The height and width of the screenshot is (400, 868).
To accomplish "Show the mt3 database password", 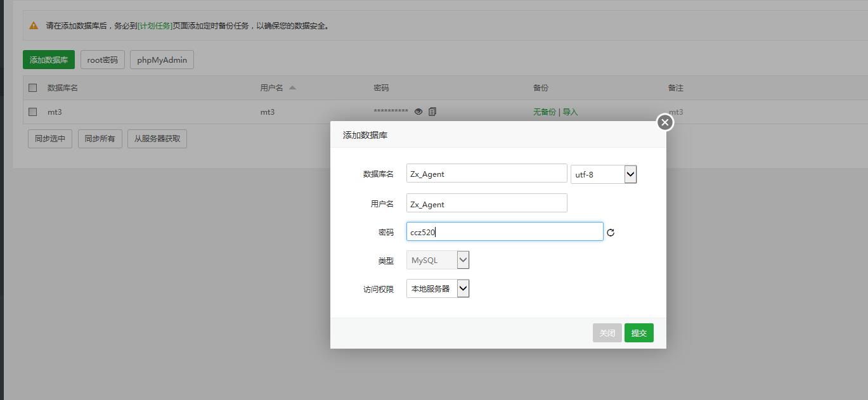I will [x=418, y=112].
